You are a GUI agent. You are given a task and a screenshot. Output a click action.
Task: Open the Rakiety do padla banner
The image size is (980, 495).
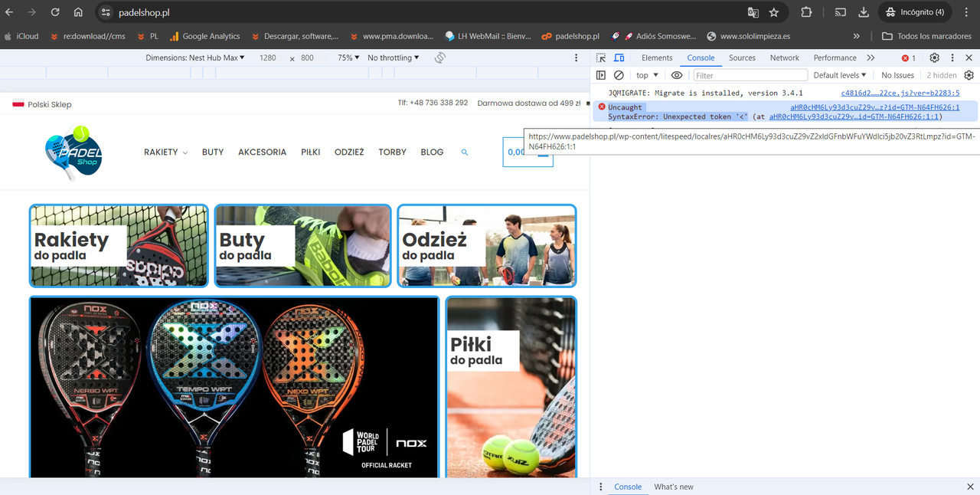point(119,246)
